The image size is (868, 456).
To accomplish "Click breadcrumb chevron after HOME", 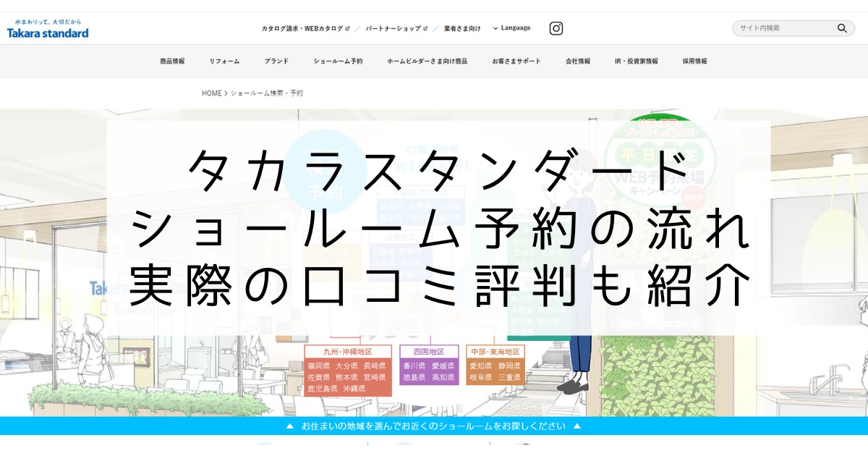I will pyautogui.click(x=226, y=93).
